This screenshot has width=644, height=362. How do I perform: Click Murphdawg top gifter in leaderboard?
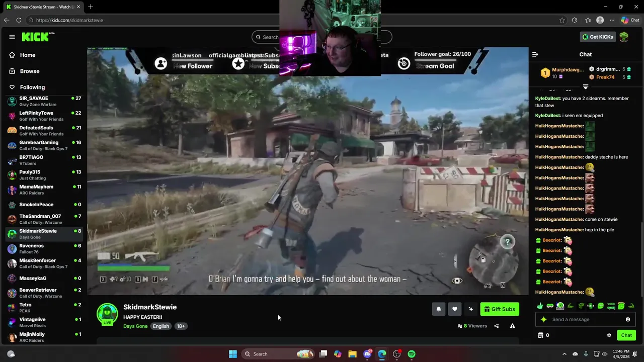(x=568, y=69)
